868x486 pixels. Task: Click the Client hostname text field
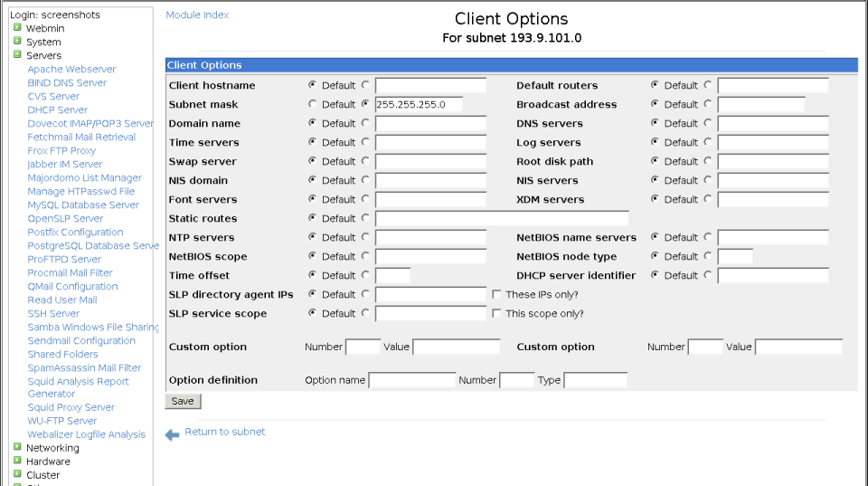430,85
